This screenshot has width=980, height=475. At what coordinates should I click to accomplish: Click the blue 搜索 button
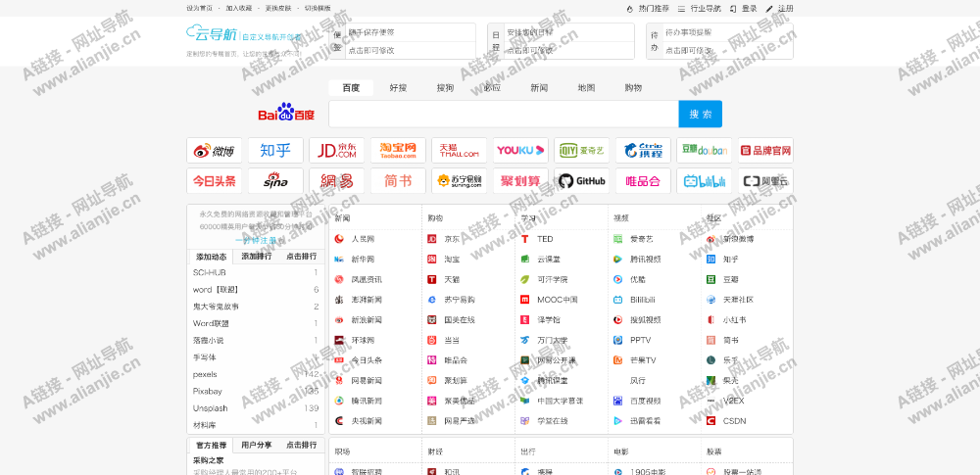pos(700,114)
